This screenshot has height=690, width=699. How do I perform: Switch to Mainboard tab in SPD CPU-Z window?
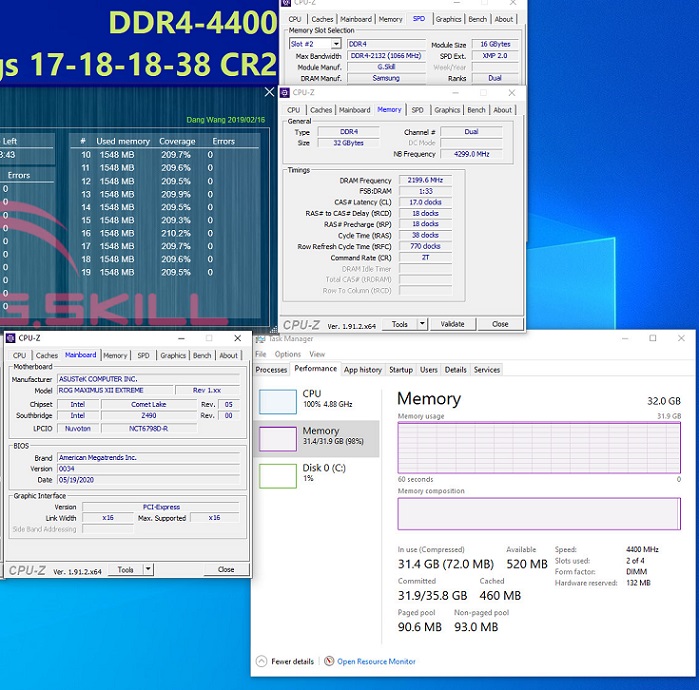click(x=356, y=19)
